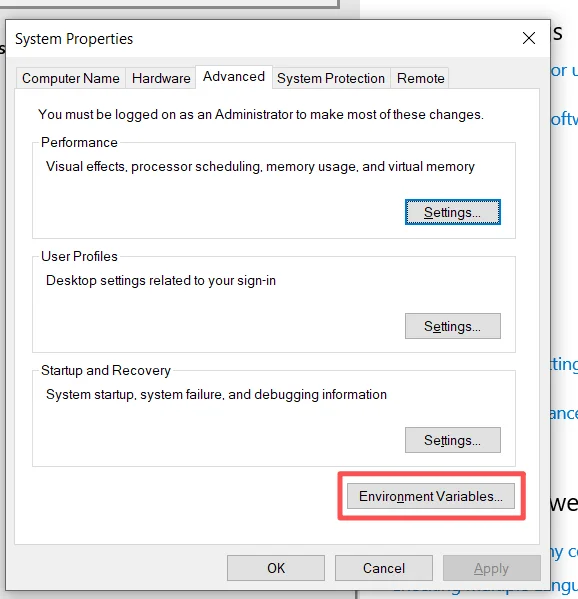The image size is (578, 599).
Task: Click the Startup and Recovery group label
Action: pos(106,371)
